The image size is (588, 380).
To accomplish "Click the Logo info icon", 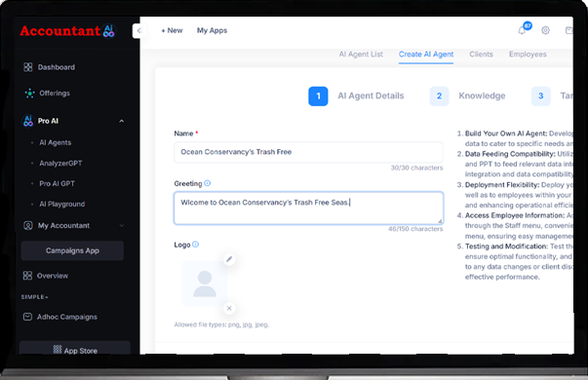I will click(x=195, y=245).
